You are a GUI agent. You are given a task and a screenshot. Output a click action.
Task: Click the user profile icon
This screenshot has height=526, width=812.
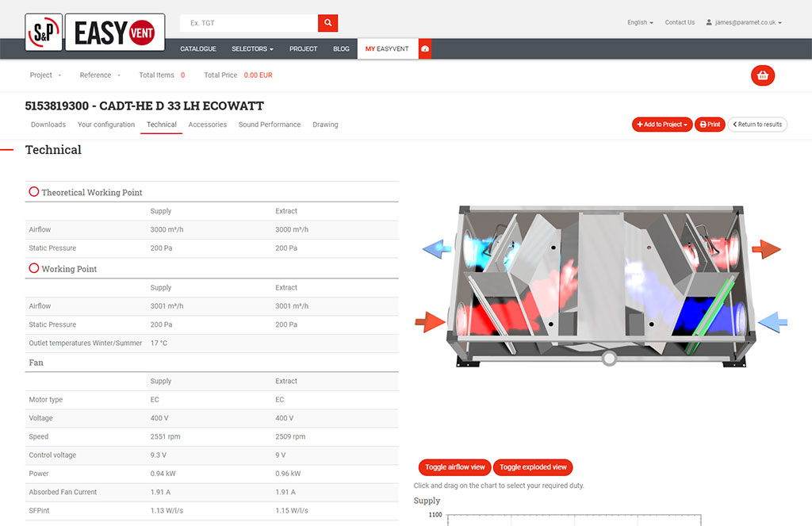pos(709,22)
